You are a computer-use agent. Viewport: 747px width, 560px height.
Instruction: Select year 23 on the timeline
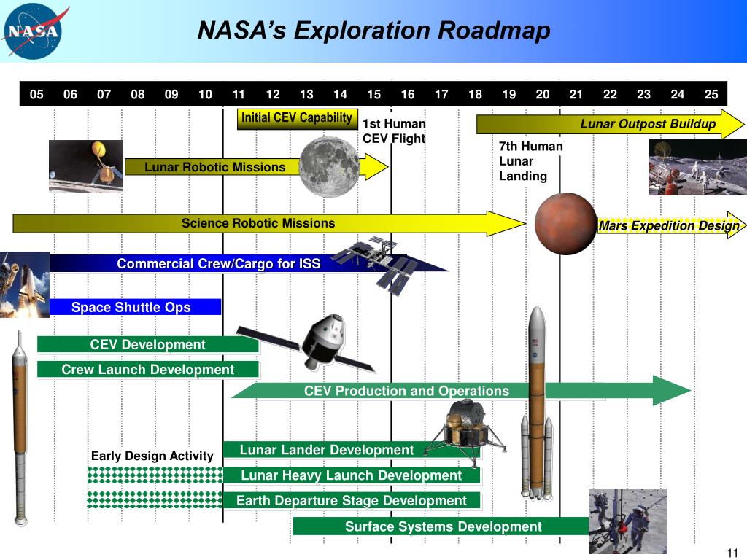644,94
